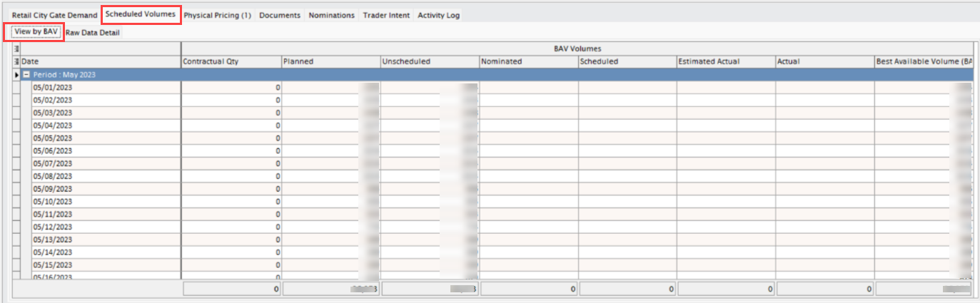Viewport: 980px width, 303px height.
Task: Open band chooser icon above Date header
Action: coord(16,48)
